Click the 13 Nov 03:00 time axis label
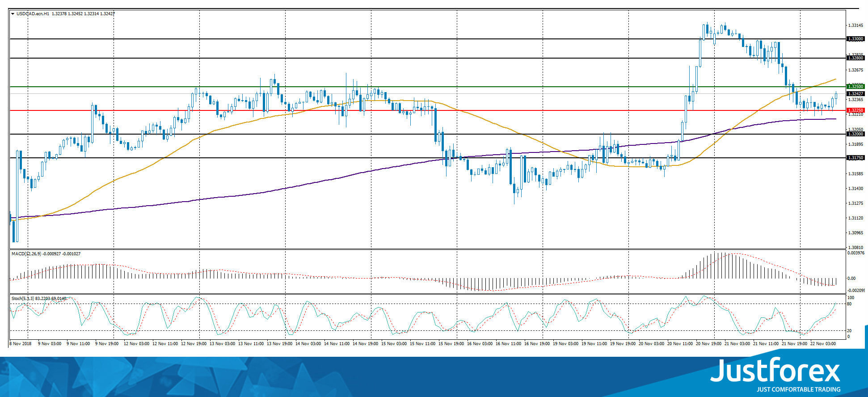This screenshot has width=868, height=397. point(222,344)
